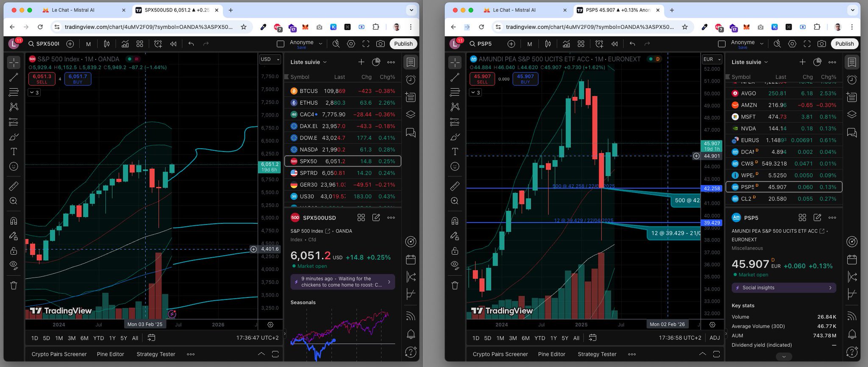
Task: Lock all drawings in the left window
Action: click(14, 250)
